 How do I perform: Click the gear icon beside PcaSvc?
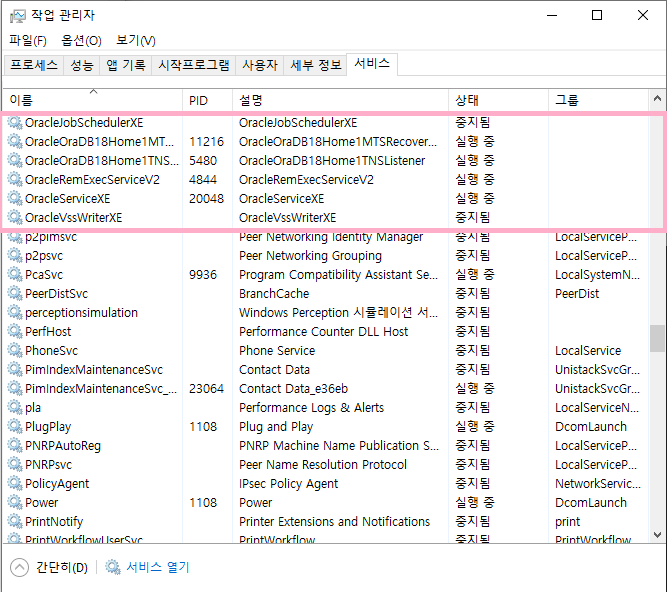coord(15,275)
